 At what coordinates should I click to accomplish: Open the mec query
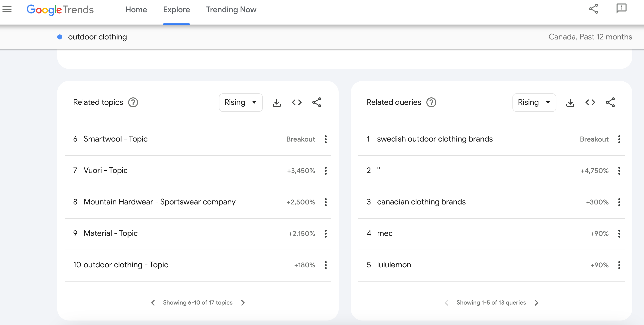pyautogui.click(x=385, y=233)
